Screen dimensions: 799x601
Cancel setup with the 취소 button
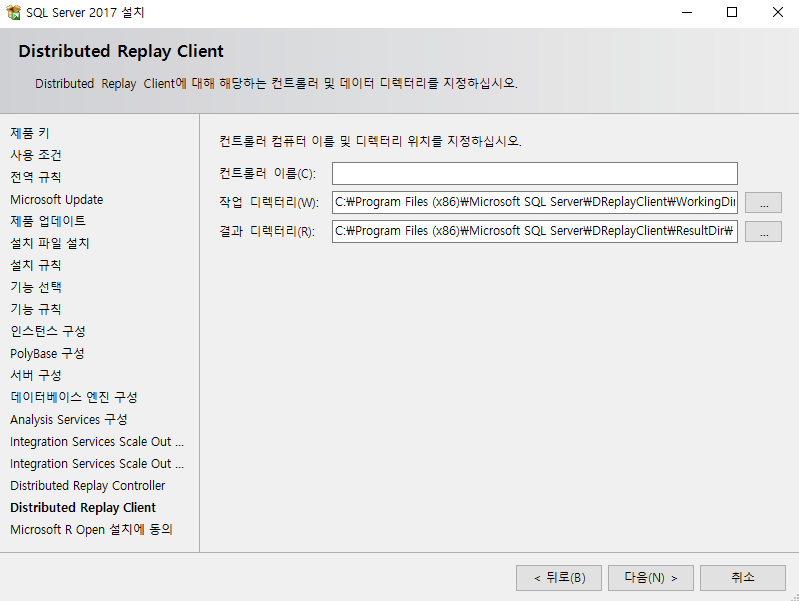coord(743,578)
